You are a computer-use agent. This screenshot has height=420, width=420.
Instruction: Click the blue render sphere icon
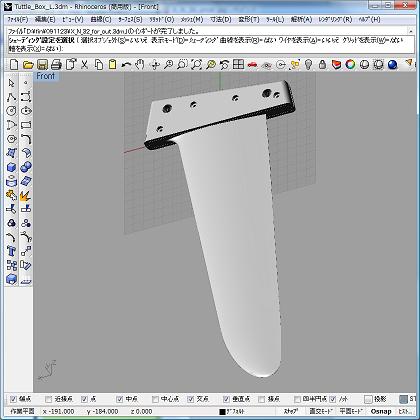(x=393, y=64)
